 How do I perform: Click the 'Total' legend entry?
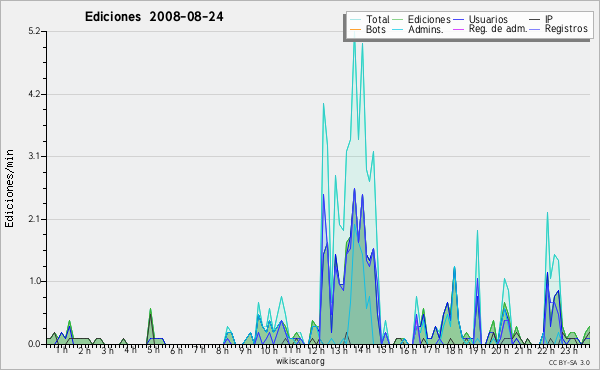click(x=377, y=19)
